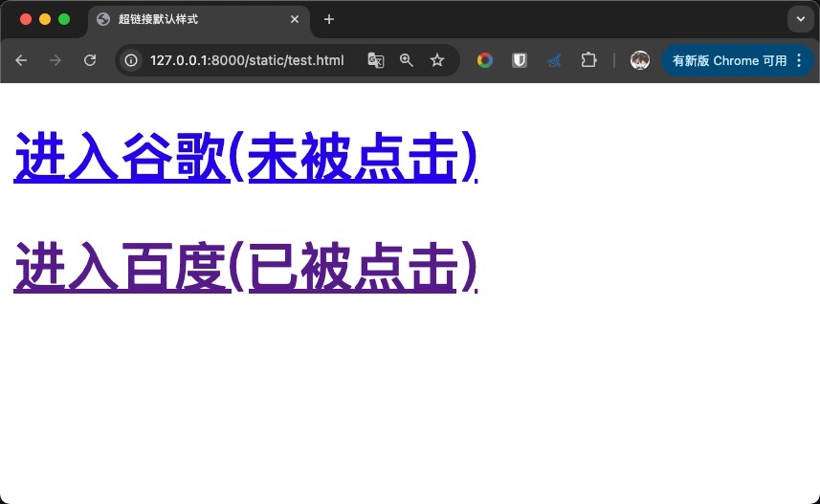Click the green fullscreen window button

pyautogui.click(x=64, y=19)
